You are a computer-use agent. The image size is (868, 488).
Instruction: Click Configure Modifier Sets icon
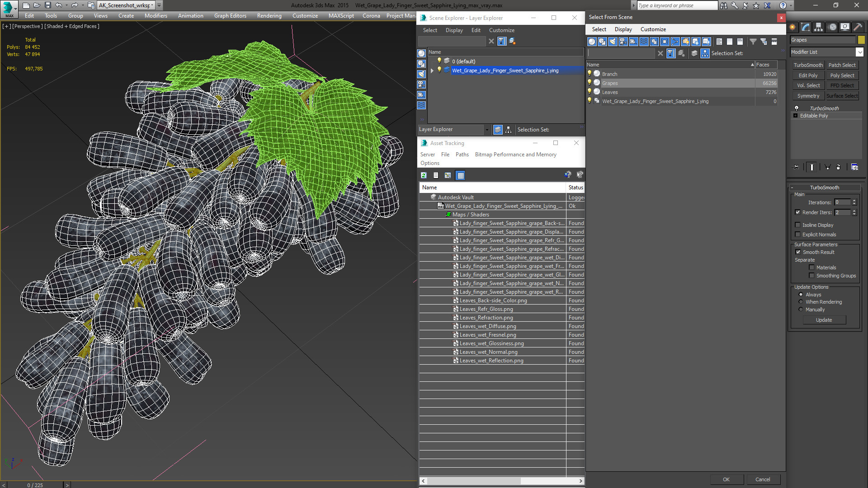[x=854, y=167]
